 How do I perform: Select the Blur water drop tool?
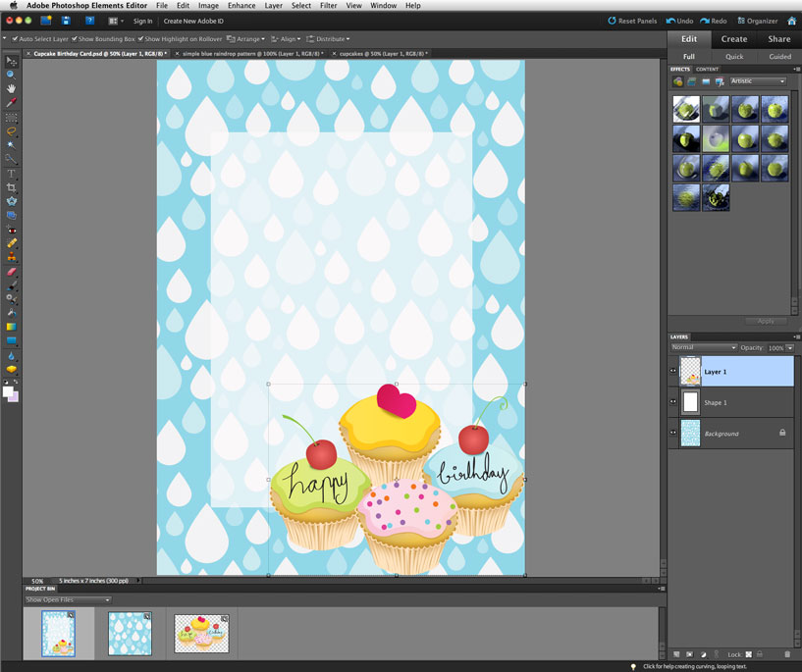click(11, 356)
